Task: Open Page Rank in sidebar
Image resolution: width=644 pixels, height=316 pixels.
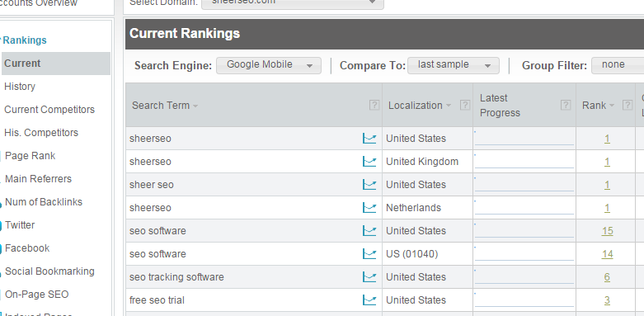Action: point(30,156)
